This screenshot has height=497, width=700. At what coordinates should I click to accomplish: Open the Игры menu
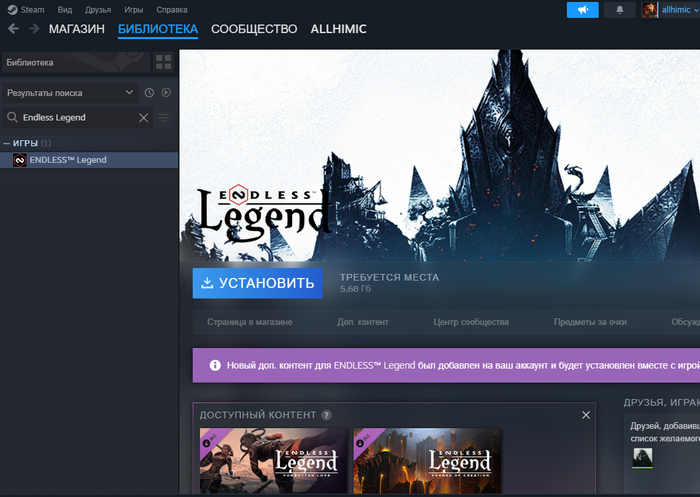[x=133, y=9]
